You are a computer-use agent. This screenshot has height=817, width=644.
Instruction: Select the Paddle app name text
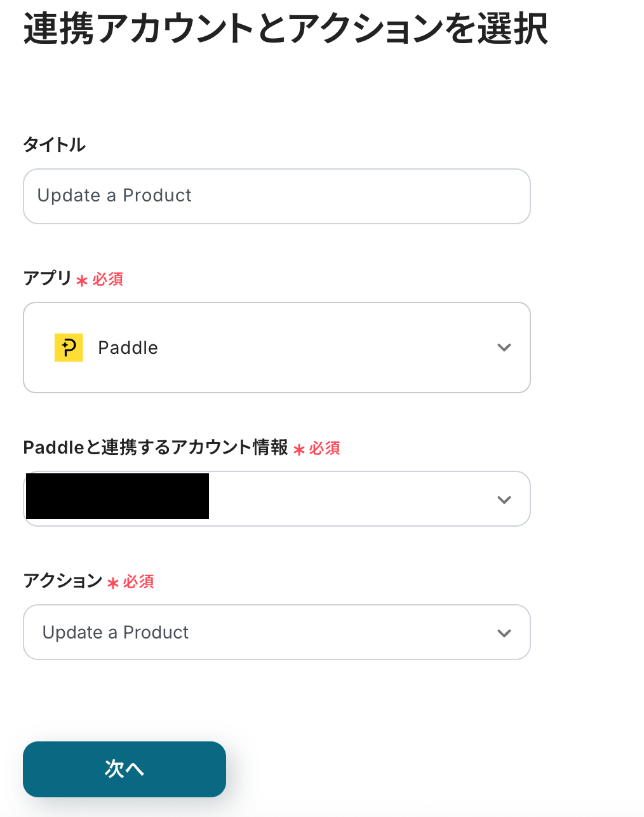click(128, 348)
